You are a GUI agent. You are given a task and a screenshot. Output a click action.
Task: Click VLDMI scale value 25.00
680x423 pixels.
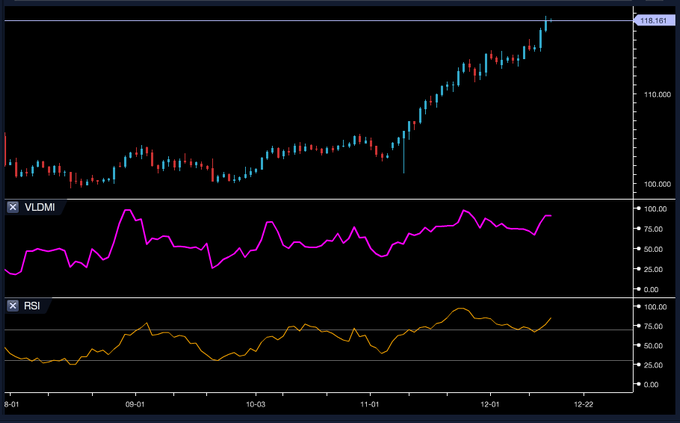pyautogui.click(x=653, y=269)
